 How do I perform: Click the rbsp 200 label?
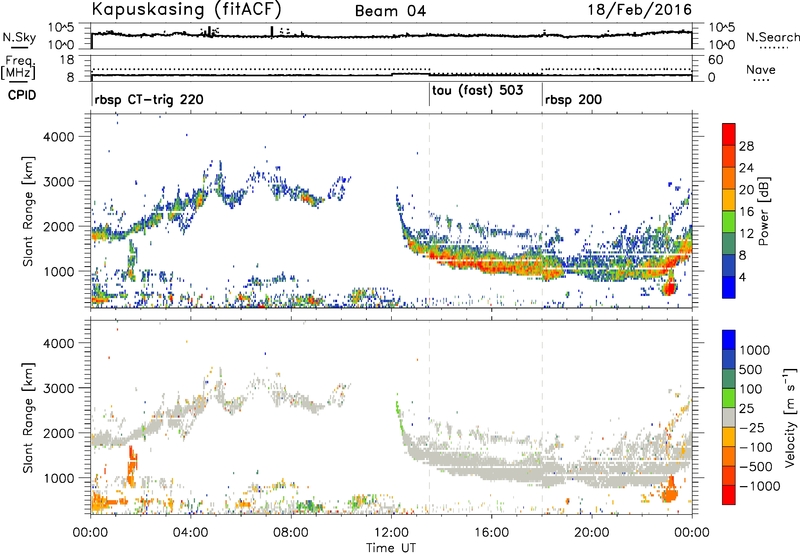[x=573, y=99]
